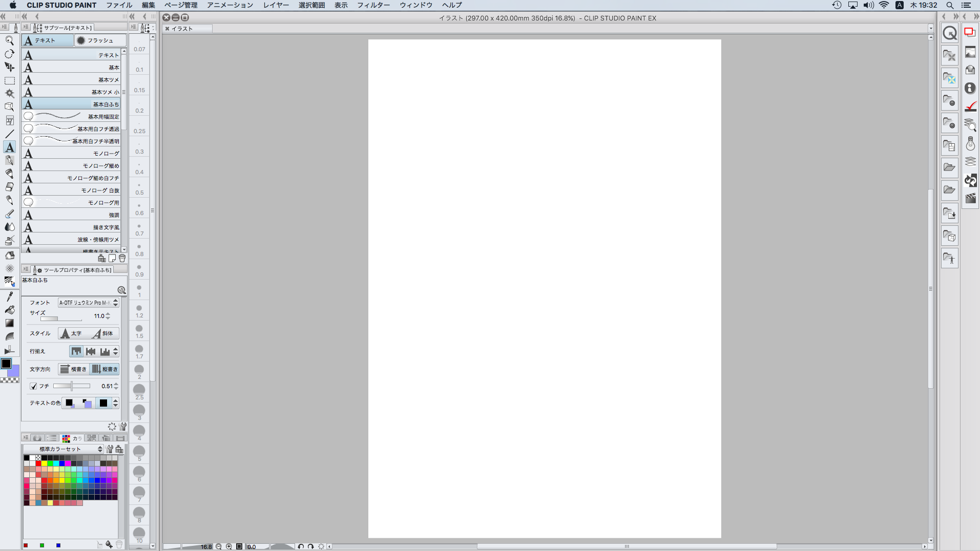Viewport: 980px width, 551px height.
Task: Choose the Auto select magic wand tool
Action: click(x=9, y=94)
